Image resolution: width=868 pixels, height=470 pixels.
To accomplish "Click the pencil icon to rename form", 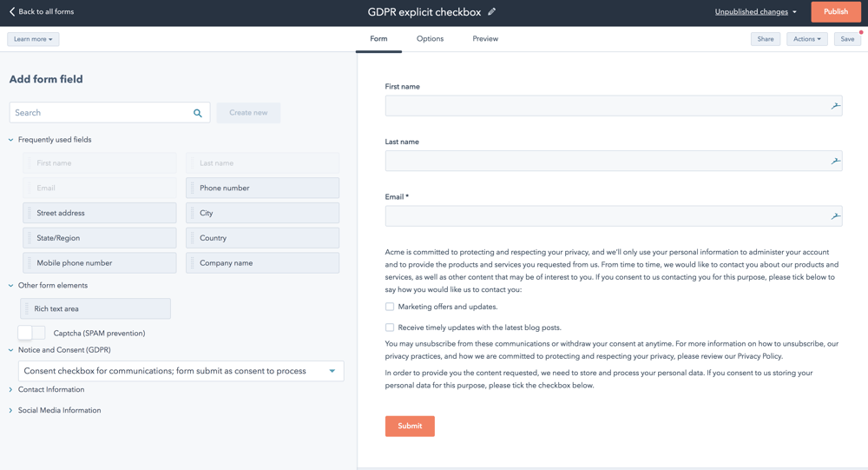I will pyautogui.click(x=492, y=12).
